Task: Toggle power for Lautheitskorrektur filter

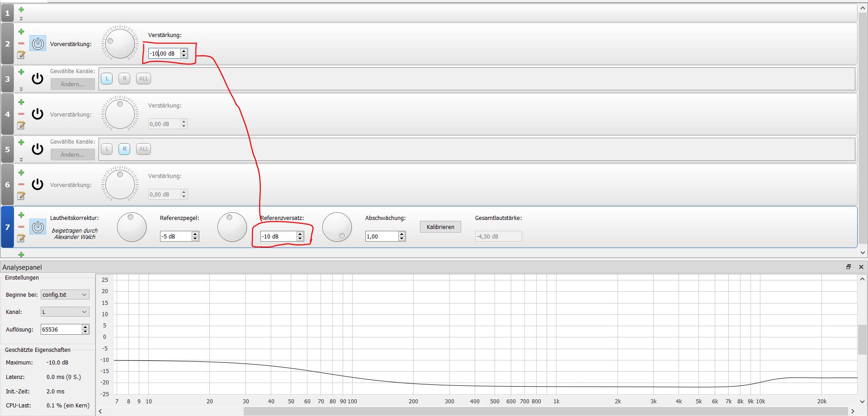Action: coord(38,227)
